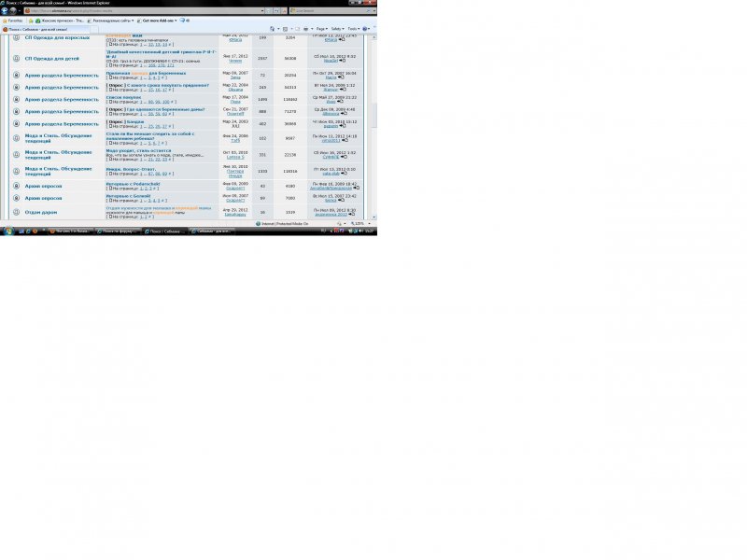This screenshot has width=747, height=560.
Task: Go back using the IE Back arrow
Action: (5, 10)
